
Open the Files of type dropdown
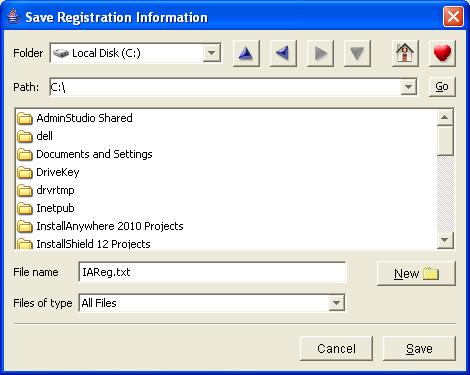336,303
